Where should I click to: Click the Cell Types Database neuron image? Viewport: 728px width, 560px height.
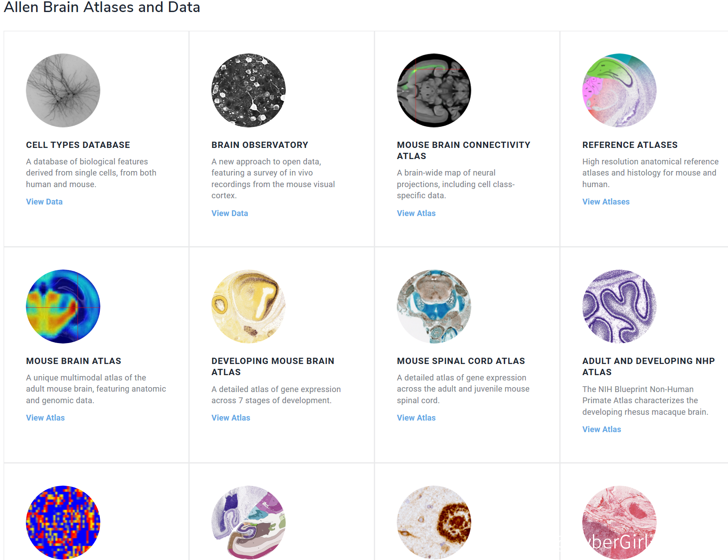[63, 90]
